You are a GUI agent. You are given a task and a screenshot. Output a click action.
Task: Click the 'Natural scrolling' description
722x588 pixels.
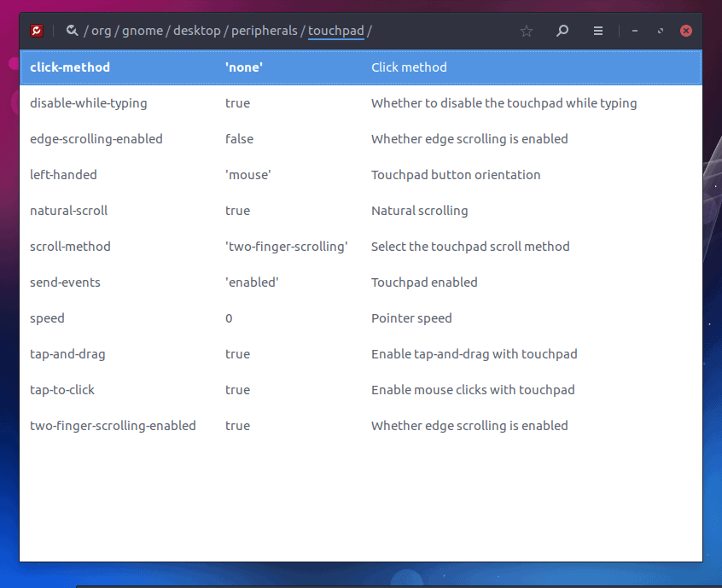420,211
